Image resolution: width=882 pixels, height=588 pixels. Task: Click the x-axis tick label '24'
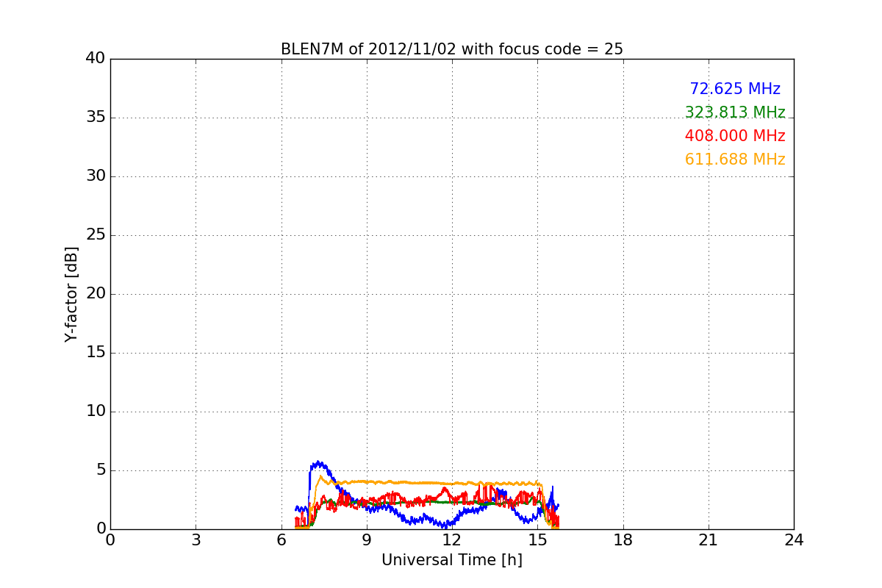tap(794, 540)
